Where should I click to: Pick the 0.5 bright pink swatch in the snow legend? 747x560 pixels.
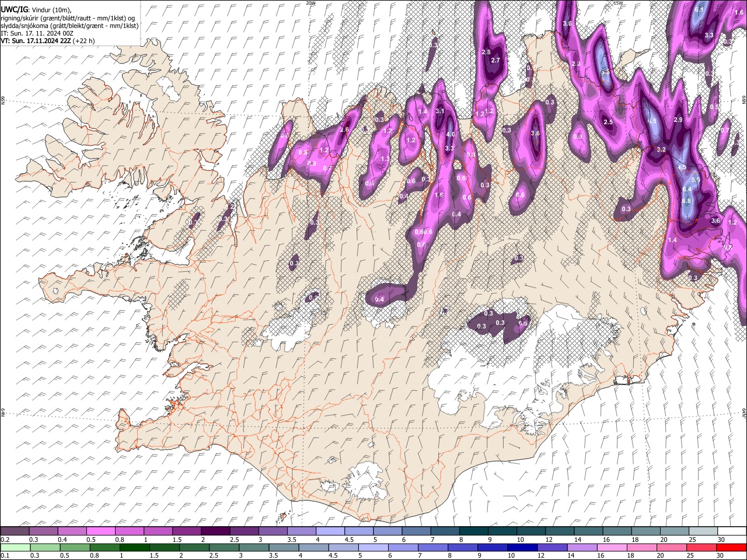pyautogui.click(x=100, y=531)
